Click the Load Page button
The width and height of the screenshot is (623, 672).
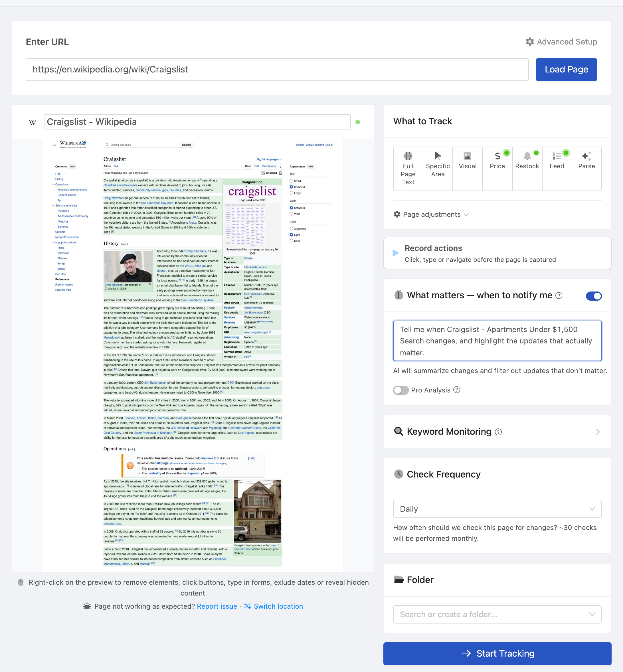(x=566, y=69)
